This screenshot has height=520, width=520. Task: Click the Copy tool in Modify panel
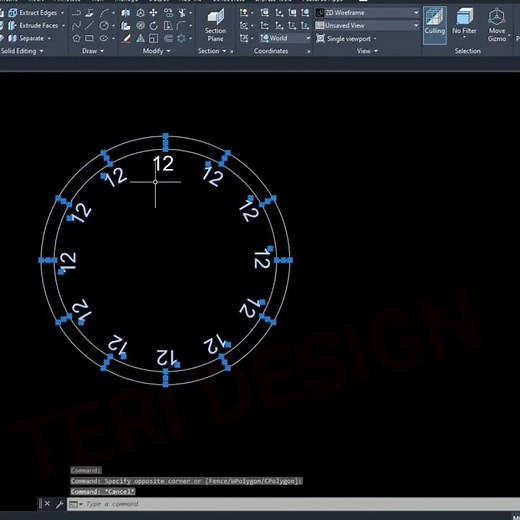(x=168, y=13)
